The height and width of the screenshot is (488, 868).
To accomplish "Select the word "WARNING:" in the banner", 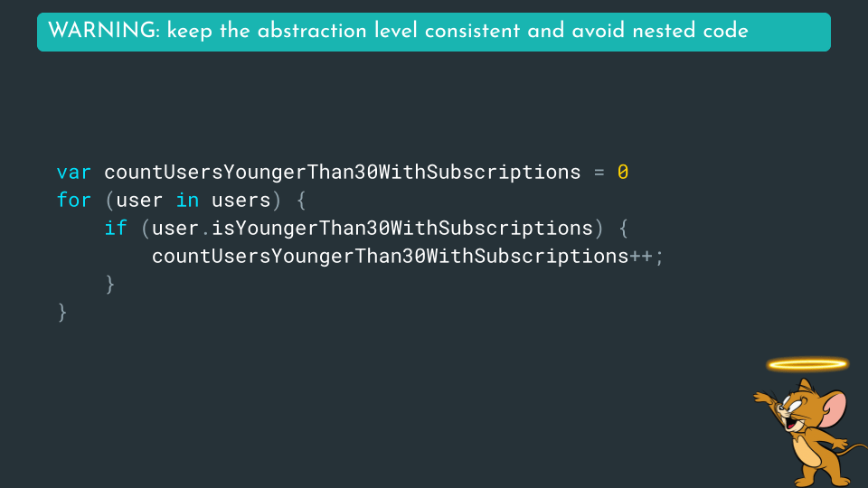I will pyautogui.click(x=103, y=31).
